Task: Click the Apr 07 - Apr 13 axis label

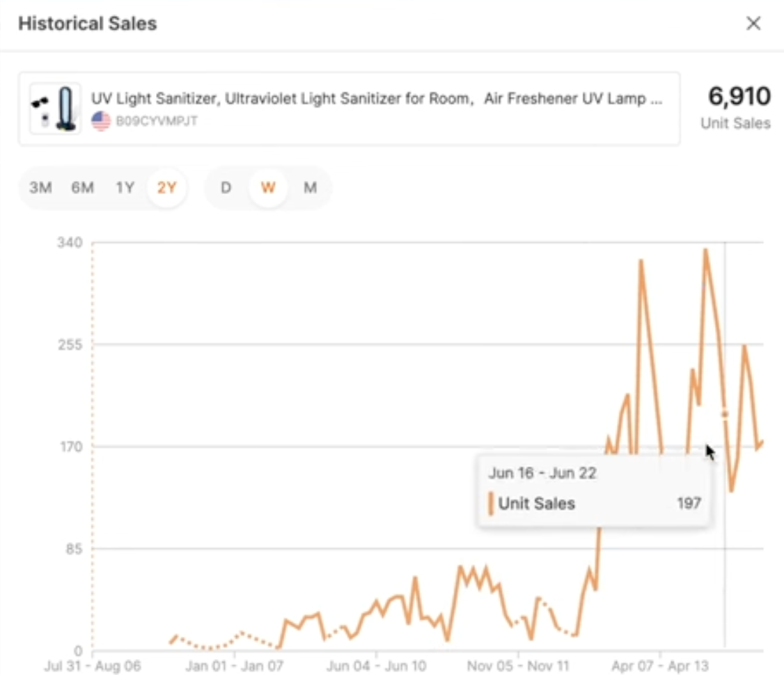Action: tap(660, 666)
